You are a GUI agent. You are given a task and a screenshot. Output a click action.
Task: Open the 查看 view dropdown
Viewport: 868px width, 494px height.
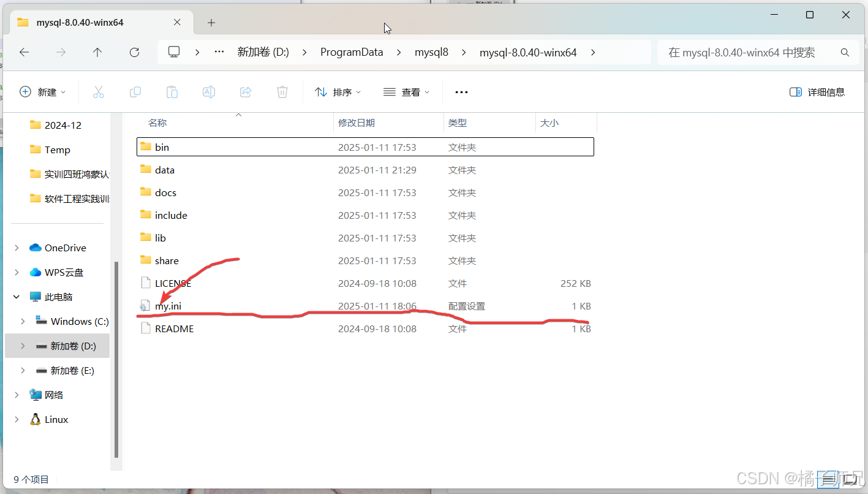[x=406, y=92]
